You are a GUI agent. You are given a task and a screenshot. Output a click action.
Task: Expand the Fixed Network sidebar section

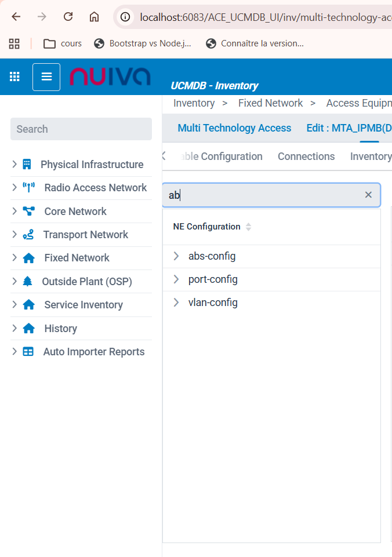14,258
